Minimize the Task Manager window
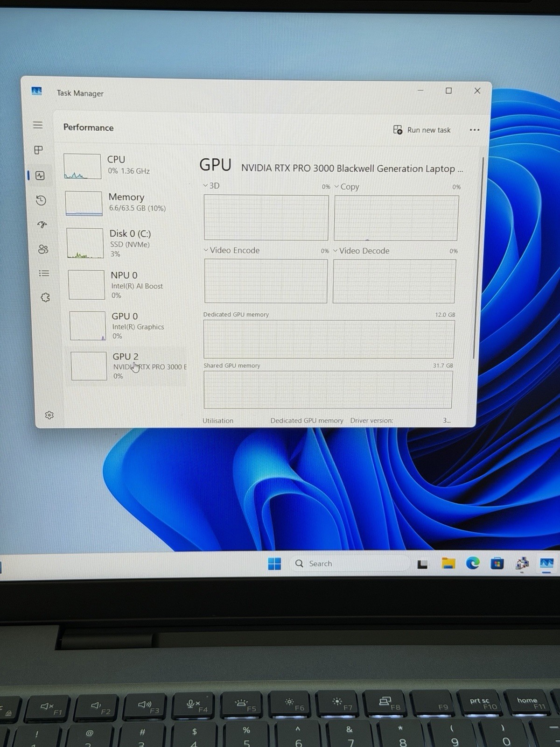The image size is (560, 747). tap(420, 90)
